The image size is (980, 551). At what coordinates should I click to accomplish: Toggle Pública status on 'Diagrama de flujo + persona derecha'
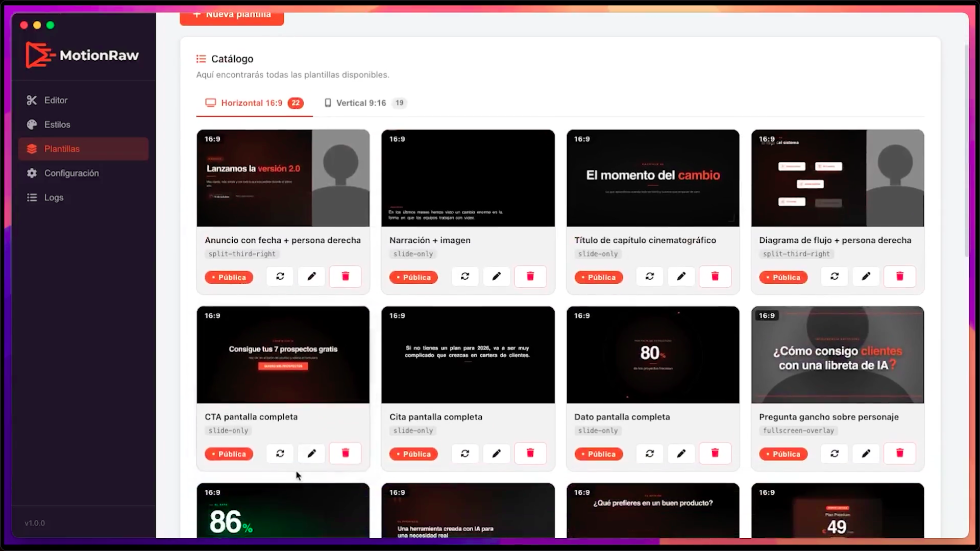[x=783, y=278]
